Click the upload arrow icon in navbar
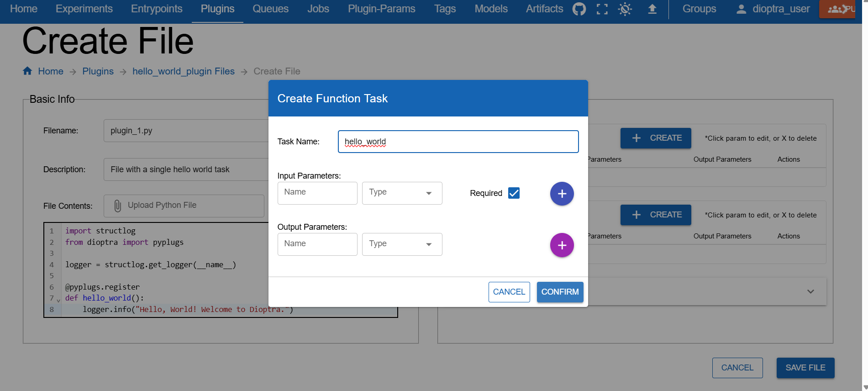 point(652,9)
